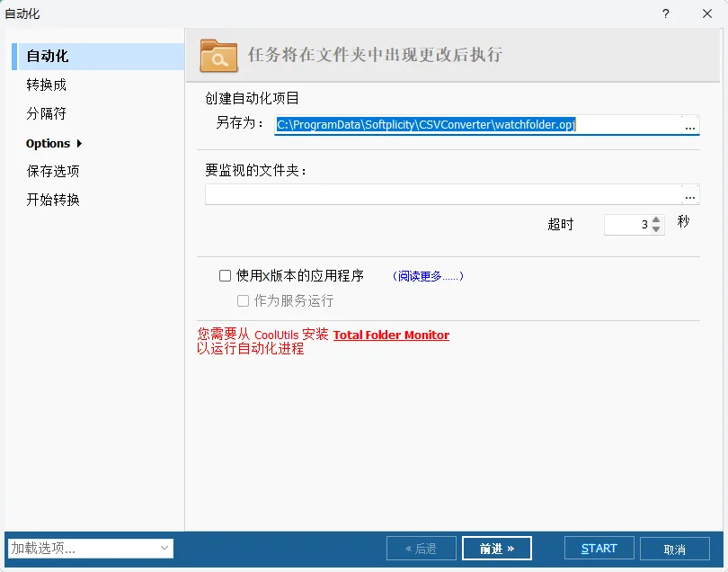Viewport: 728px width, 572px height.
Task: Open the Total Folder Monitor link
Action: 391,335
